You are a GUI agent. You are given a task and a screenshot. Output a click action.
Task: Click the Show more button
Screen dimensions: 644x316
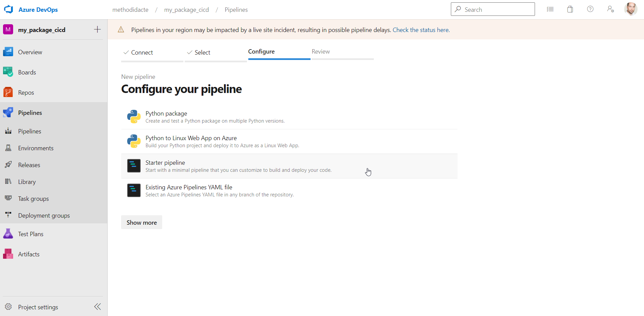(141, 222)
